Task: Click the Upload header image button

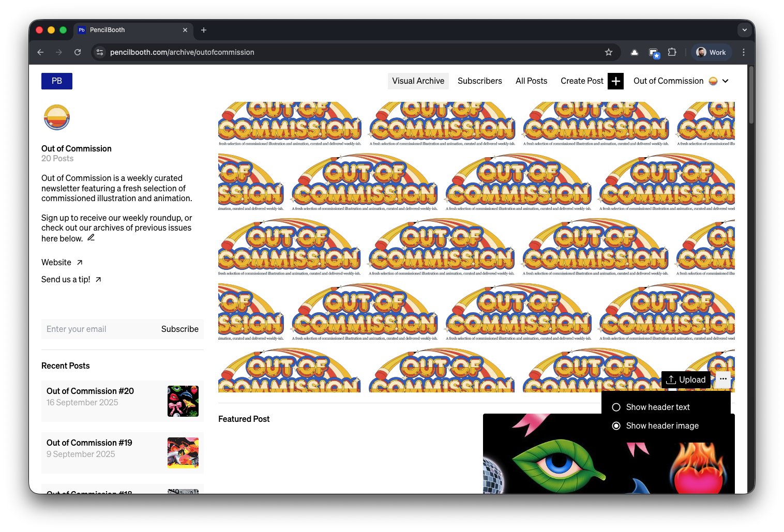Action: tap(686, 379)
